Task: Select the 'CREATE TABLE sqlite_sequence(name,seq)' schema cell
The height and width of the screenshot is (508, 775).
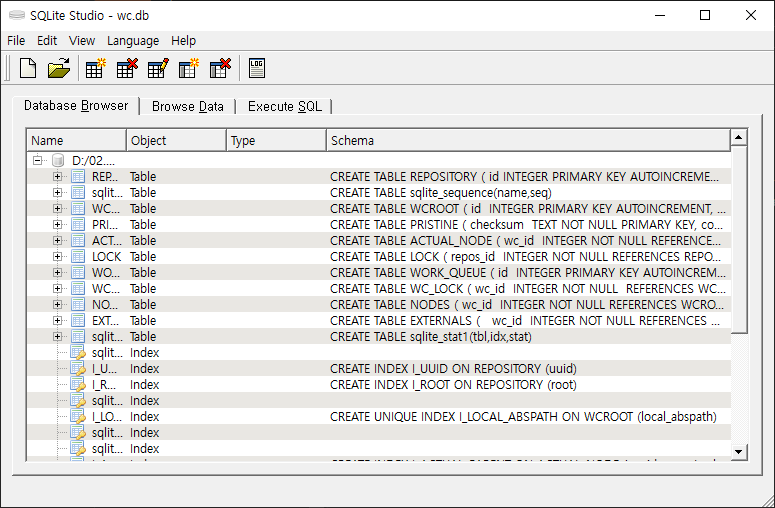Action: 528,192
